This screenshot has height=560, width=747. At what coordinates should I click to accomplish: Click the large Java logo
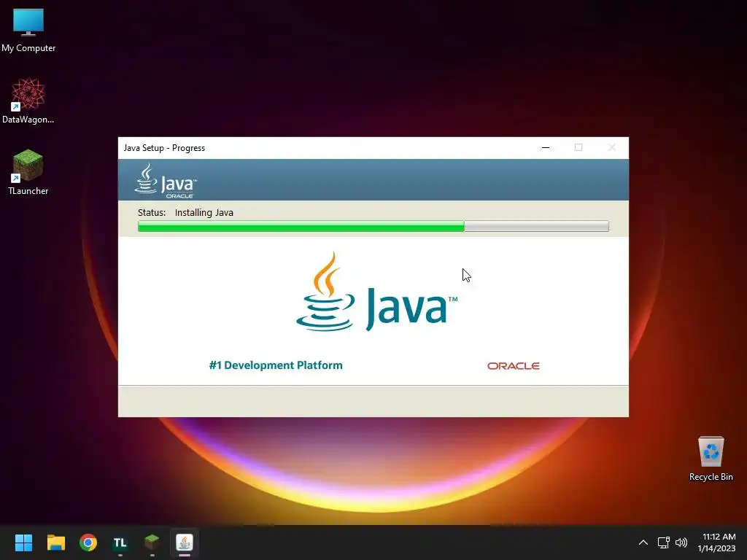376,292
